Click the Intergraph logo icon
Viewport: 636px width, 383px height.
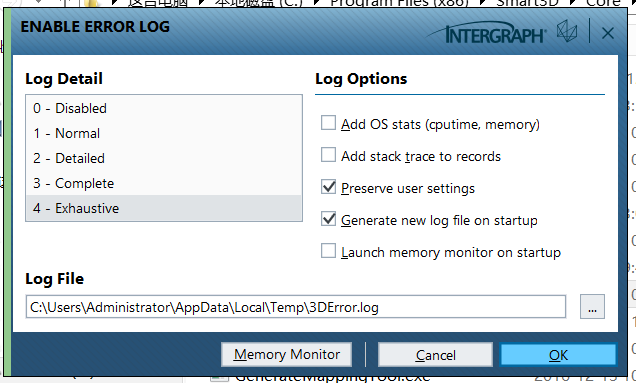click(566, 31)
